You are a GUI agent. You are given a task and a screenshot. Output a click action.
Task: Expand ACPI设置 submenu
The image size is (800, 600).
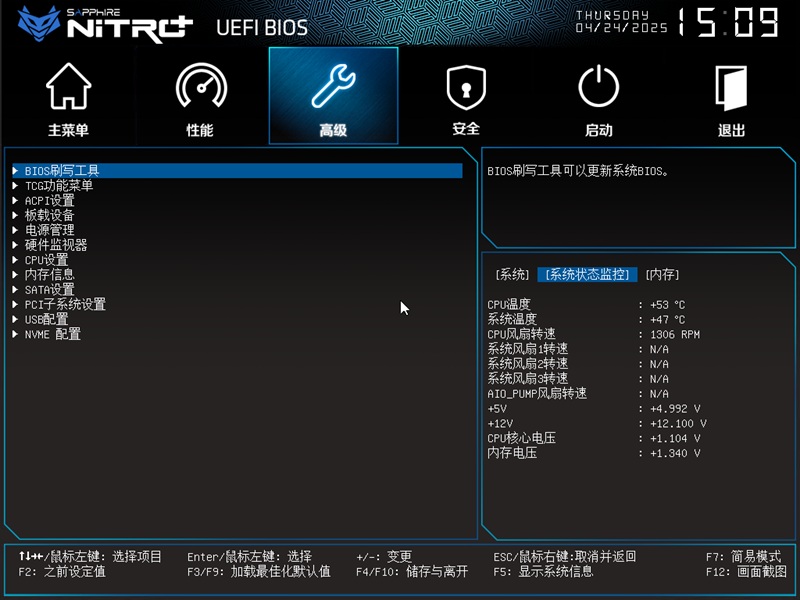[50, 201]
